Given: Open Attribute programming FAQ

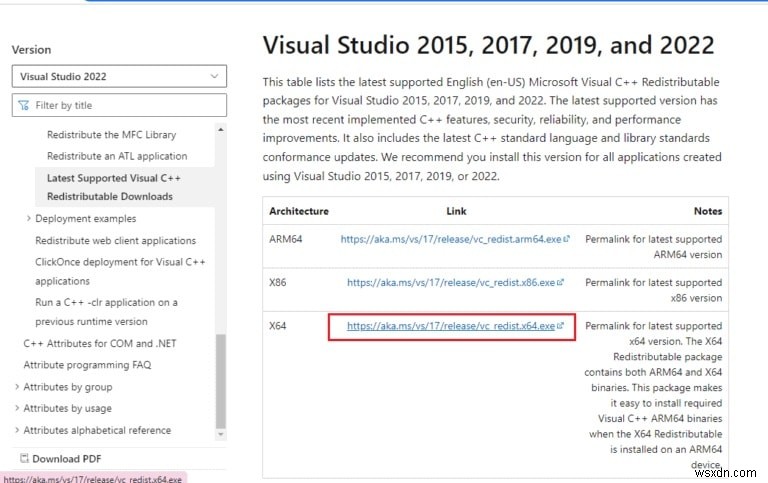Looking at the screenshot, I should [87, 365].
